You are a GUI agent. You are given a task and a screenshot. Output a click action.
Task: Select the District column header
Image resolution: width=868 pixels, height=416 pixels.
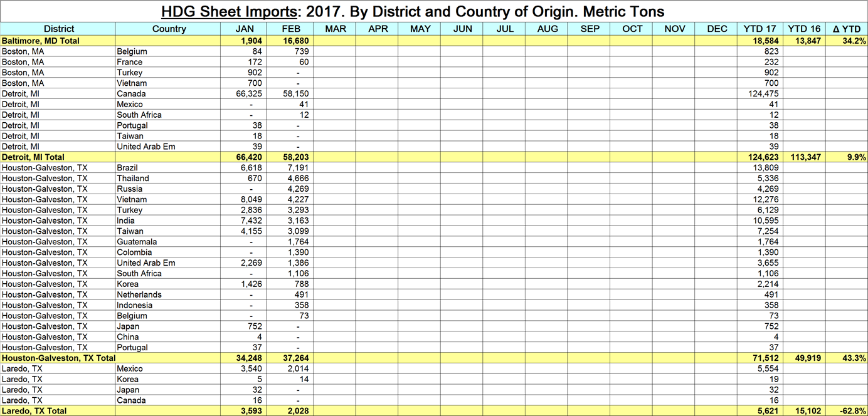(x=58, y=29)
